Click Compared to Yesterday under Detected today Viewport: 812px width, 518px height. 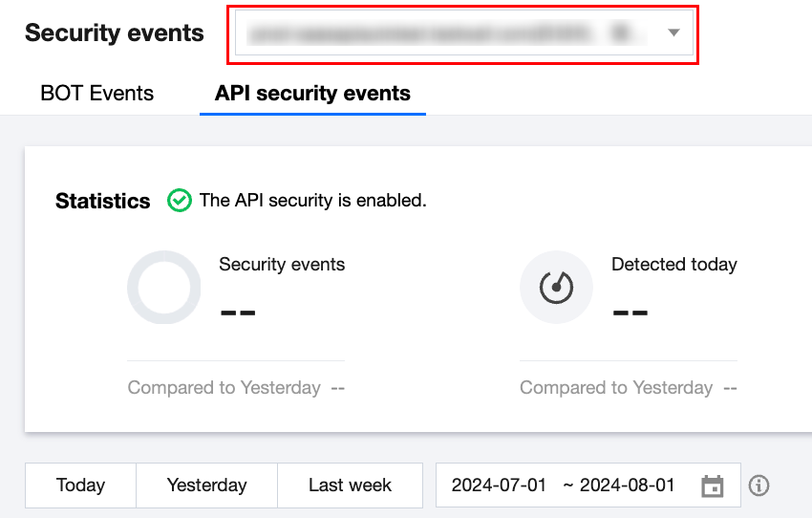tap(616, 388)
